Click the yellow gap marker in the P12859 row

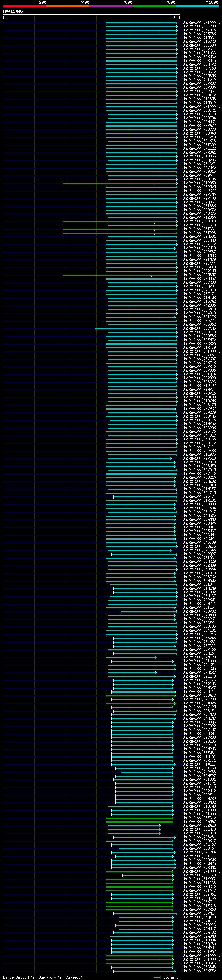(x=155, y=185)
